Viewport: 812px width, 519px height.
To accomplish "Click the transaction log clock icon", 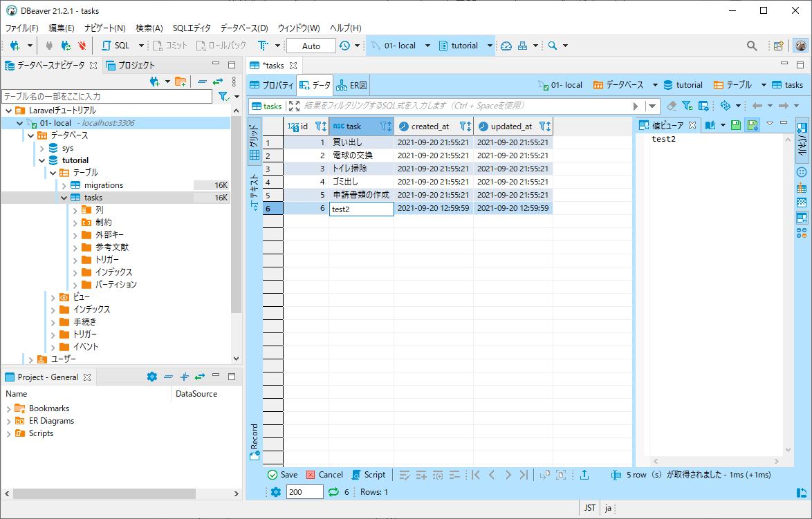I will [x=344, y=46].
